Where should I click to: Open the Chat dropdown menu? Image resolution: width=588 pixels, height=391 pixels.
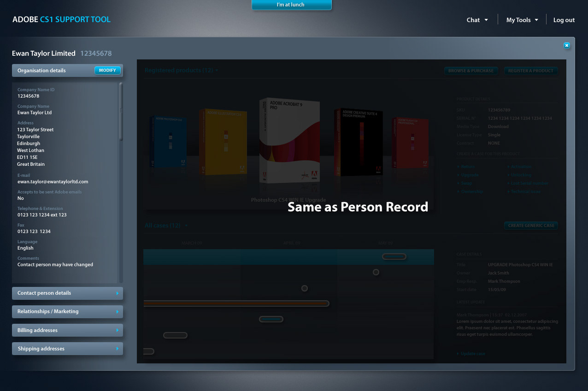tap(477, 20)
